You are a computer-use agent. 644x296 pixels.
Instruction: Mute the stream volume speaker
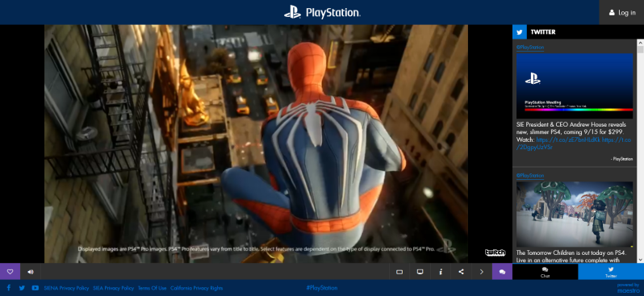tap(31, 271)
